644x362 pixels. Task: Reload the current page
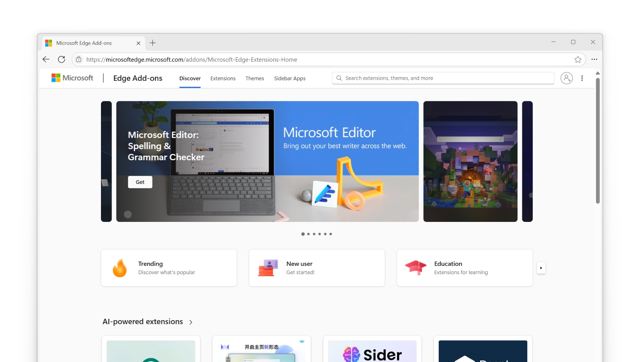pyautogui.click(x=61, y=59)
